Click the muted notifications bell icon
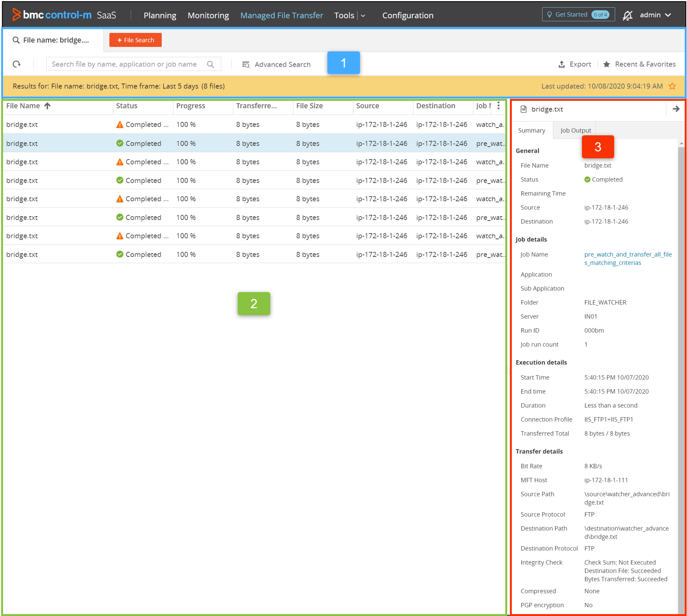 (x=627, y=15)
